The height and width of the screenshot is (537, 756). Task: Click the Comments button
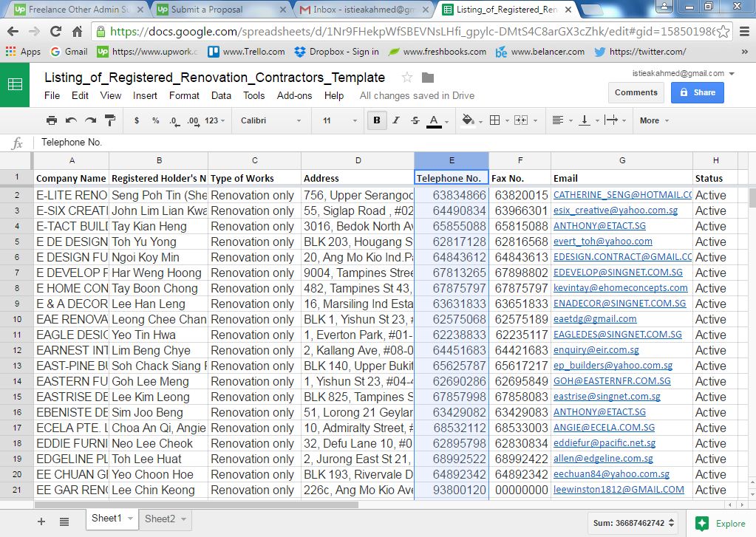tap(636, 92)
